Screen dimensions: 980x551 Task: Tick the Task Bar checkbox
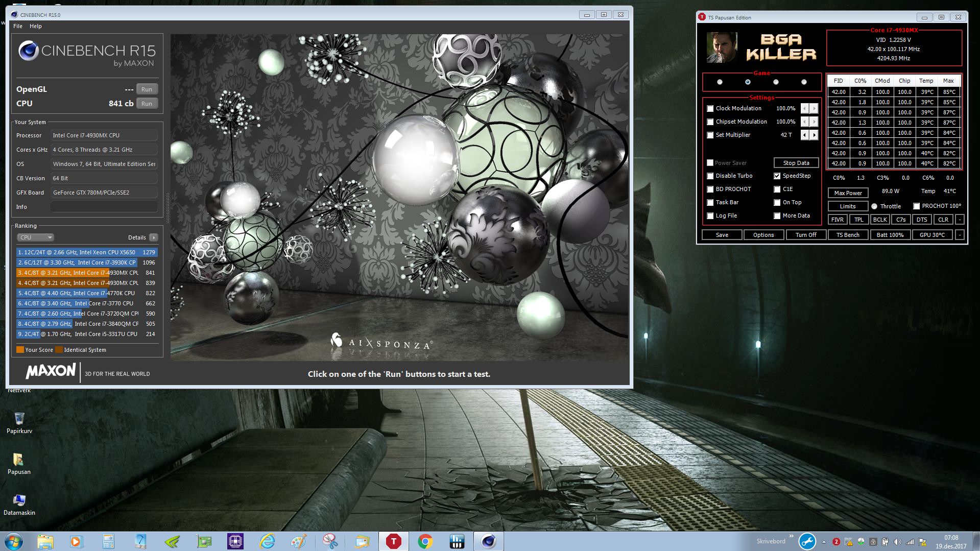[710, 202]
